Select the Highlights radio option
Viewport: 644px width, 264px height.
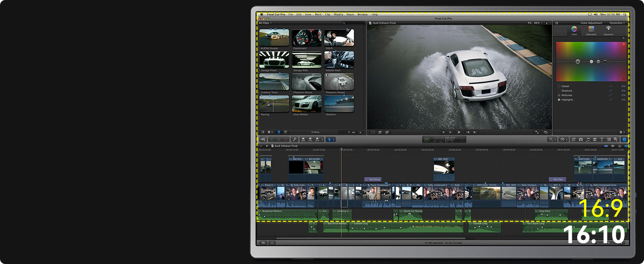[559, 99]
